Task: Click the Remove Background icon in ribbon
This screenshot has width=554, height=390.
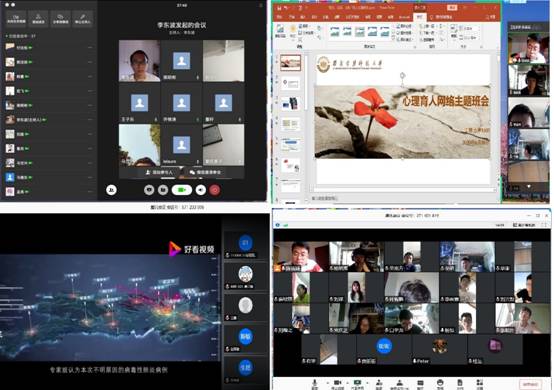Action: click(281, 31)
